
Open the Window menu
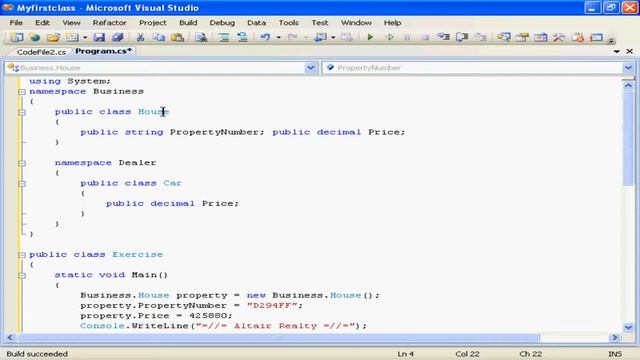tap(356, 23)
